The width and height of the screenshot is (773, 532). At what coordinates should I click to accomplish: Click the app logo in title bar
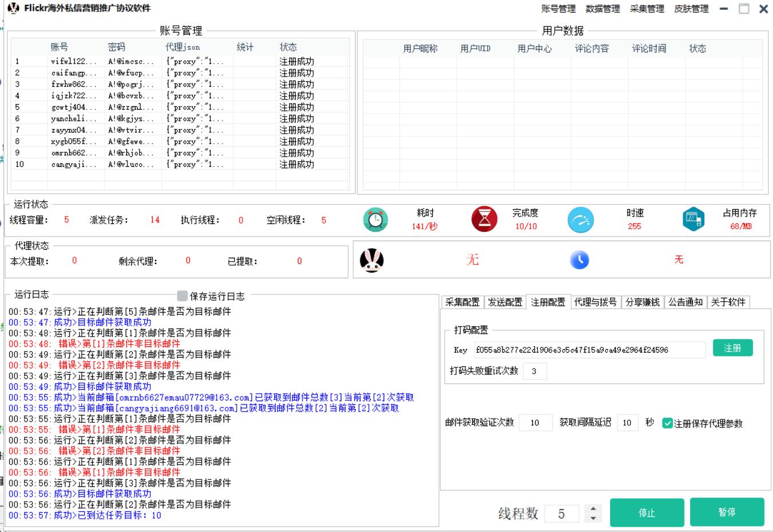click(13, 9)
